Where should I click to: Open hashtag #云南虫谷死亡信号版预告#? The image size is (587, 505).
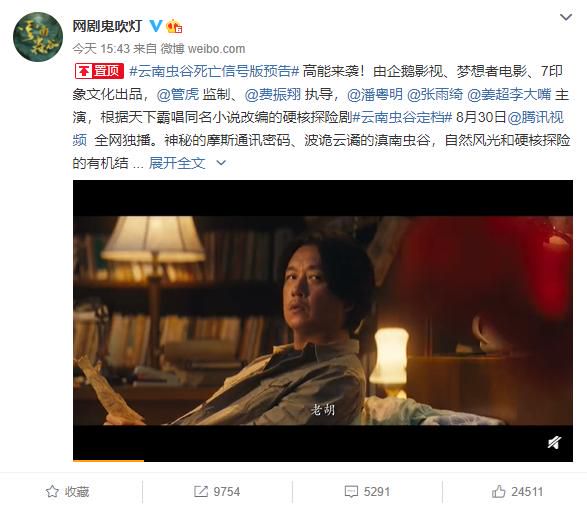coord(214,71)
